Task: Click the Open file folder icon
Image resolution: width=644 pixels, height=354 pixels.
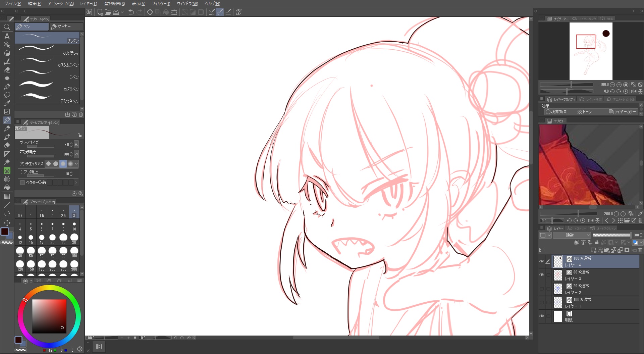Action: (x=108, y=12)
